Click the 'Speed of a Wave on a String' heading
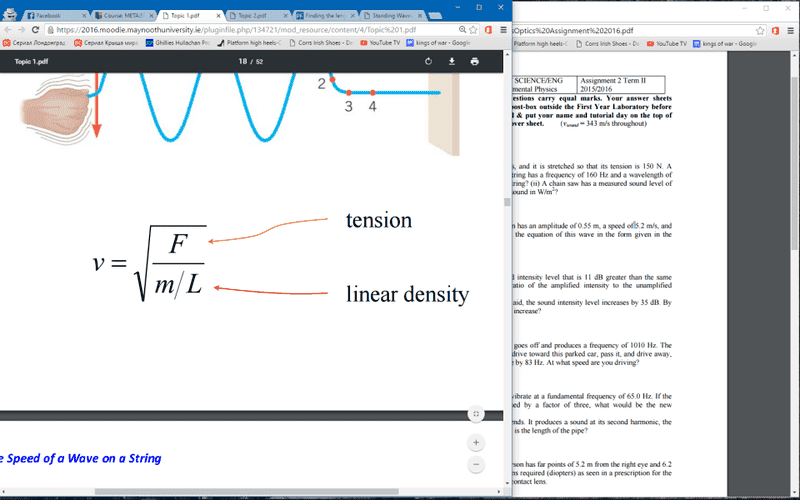800x500 pixels. 84,458
